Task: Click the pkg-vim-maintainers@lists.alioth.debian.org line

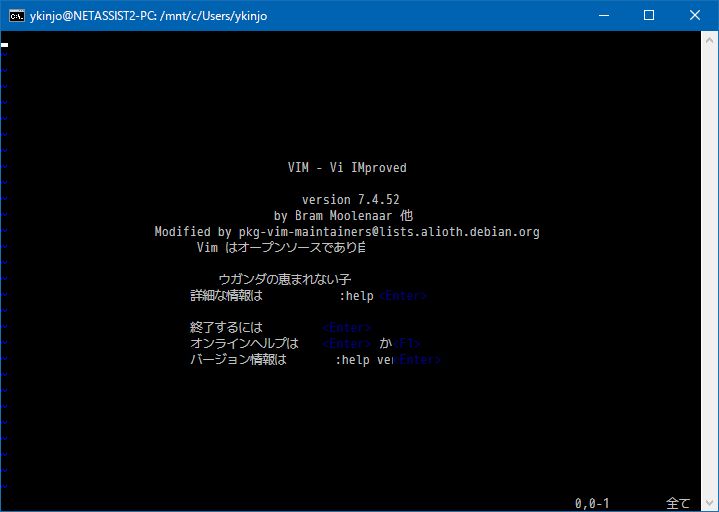Action: pos(347,231)
